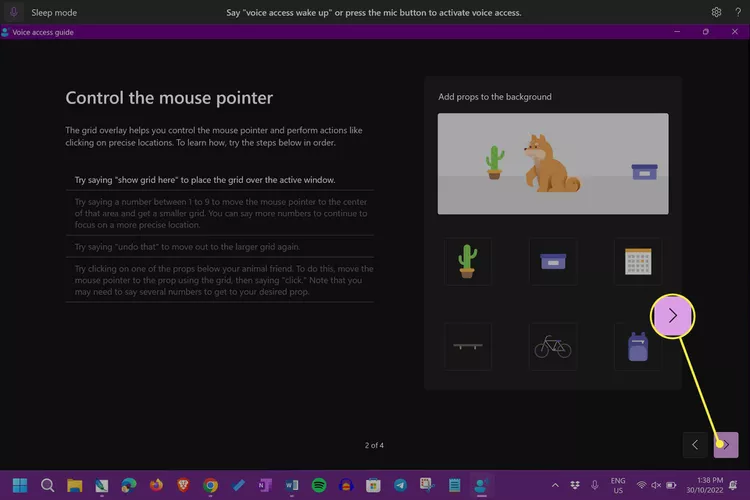Open Microsoft Store from the taskbar
The width and height of the screenshot is (750, 500).
point(373,485)
